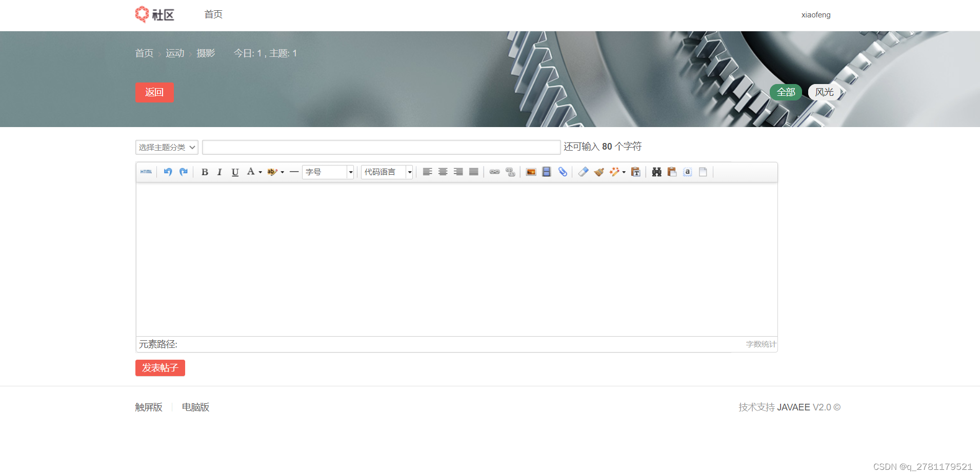Viewport: 980px width, 476px height.
Task: Switch to 电脑版 desktop version
Action: click(195, 407)
